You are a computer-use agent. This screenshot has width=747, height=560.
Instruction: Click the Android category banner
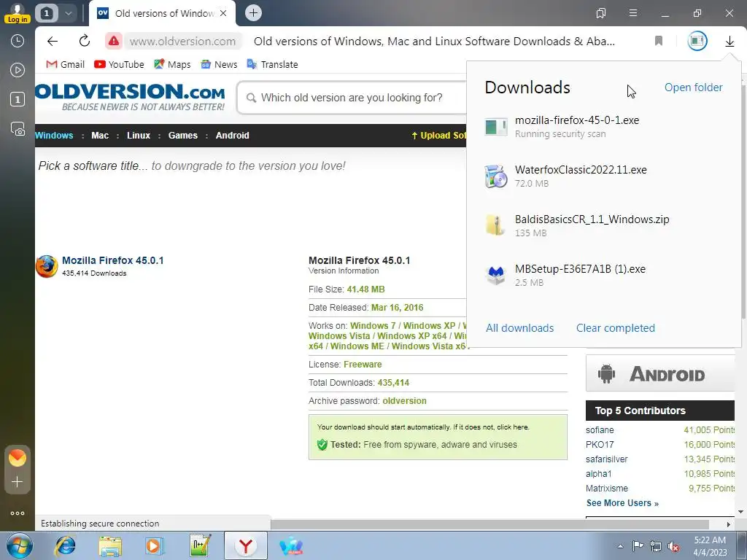tap(659, 373)
